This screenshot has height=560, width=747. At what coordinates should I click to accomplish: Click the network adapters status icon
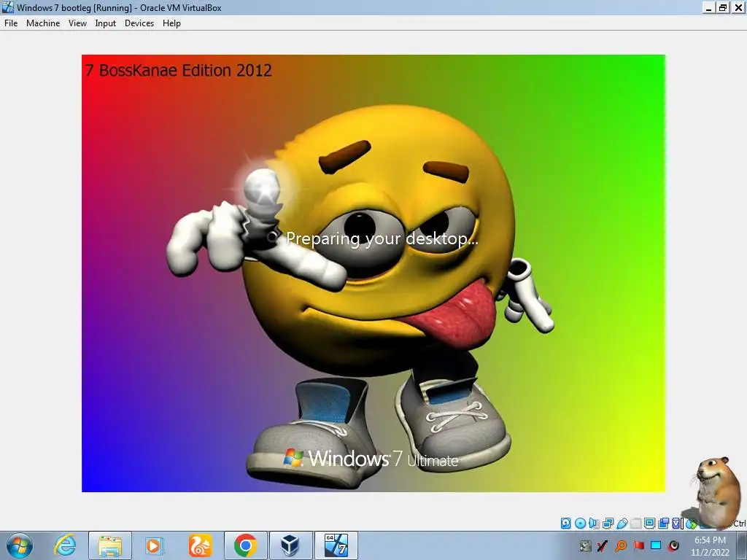click(x=608, y=524)
